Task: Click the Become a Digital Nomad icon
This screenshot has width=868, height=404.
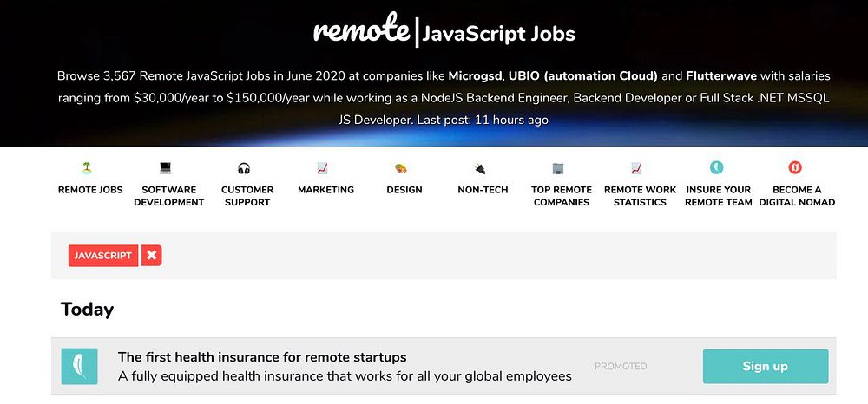Action: (x=795, y=168)
